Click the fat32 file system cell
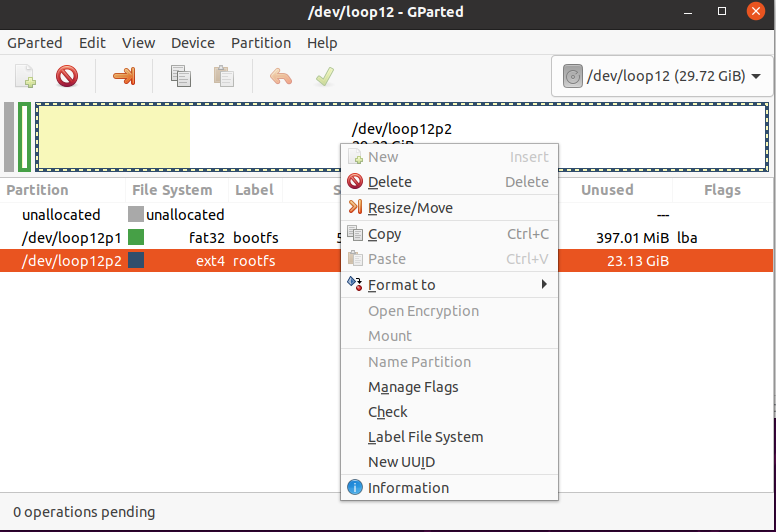The height and width of the screenshot is (532, 776). tap(207, 238)
